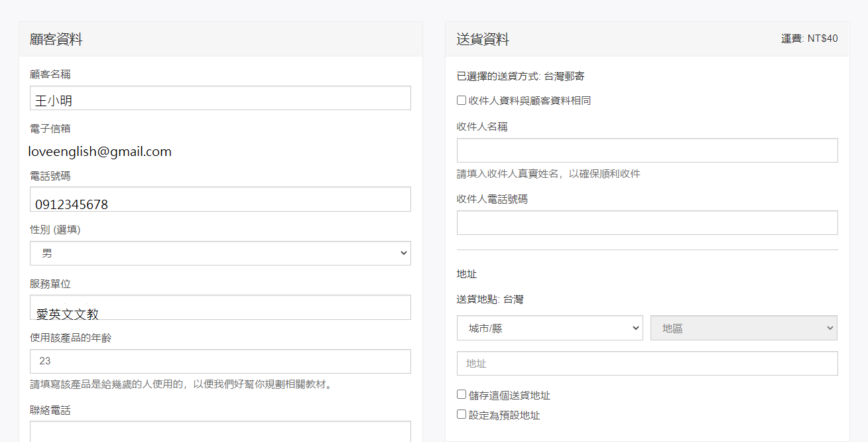Click the email loveenglish@gmail.com text
The image size is (868, 442).
click(100, 152)
